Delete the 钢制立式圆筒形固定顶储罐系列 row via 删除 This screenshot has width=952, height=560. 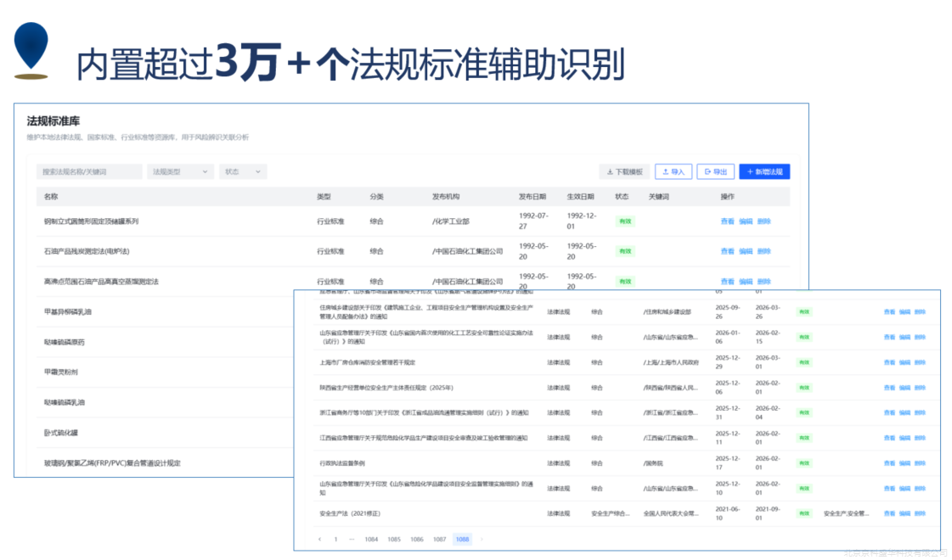point(763,221)
